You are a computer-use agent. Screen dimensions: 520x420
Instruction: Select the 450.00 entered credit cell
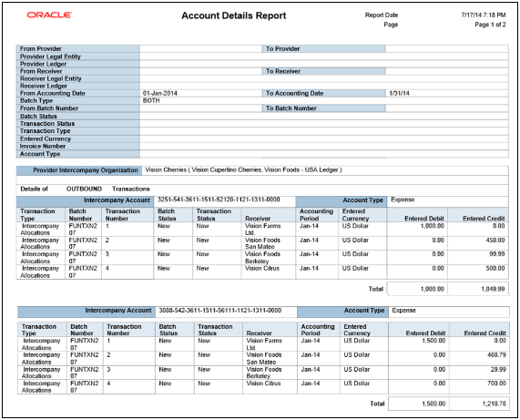coord(495,241)
